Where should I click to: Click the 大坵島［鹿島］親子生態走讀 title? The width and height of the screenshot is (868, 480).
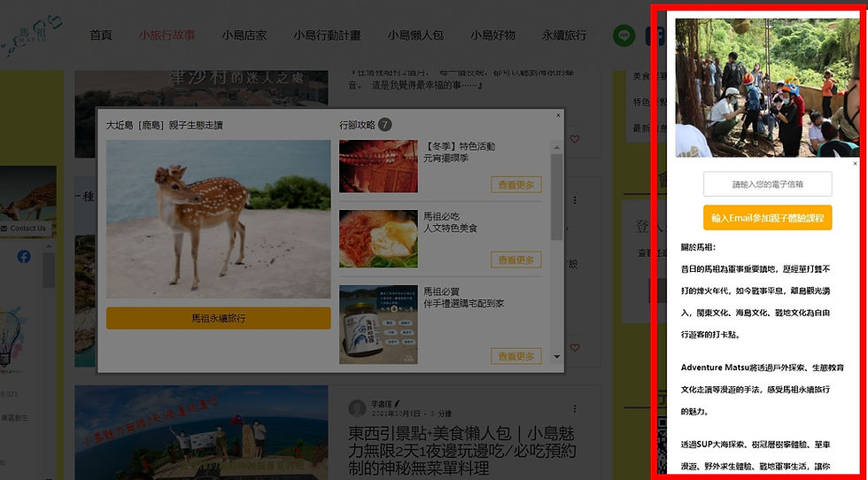pyautogui.click(x=165, y=125)
